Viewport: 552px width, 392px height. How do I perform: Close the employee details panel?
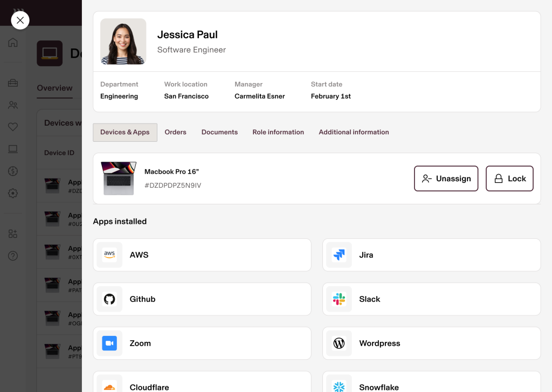pos(20,20)
